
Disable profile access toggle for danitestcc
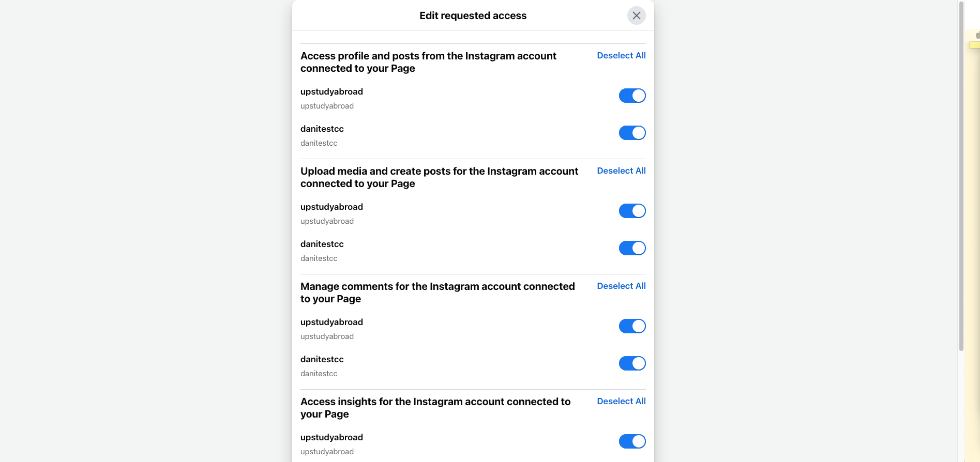632,133
